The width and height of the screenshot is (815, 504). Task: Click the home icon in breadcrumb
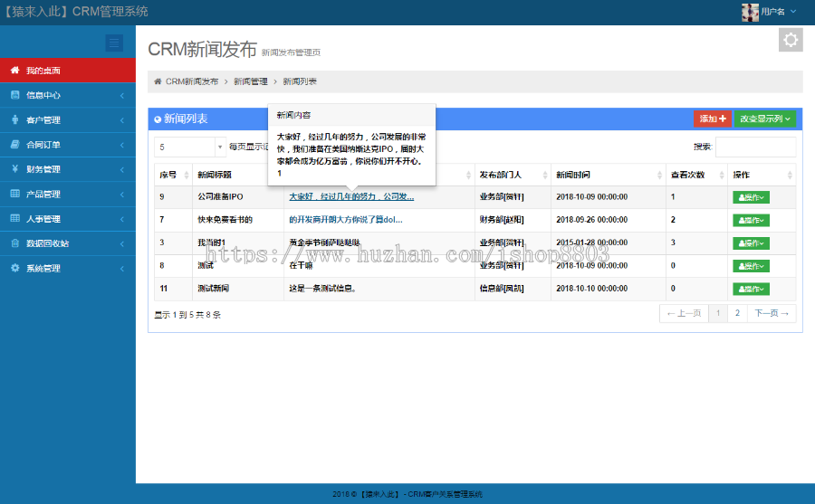tap(158, 81)
